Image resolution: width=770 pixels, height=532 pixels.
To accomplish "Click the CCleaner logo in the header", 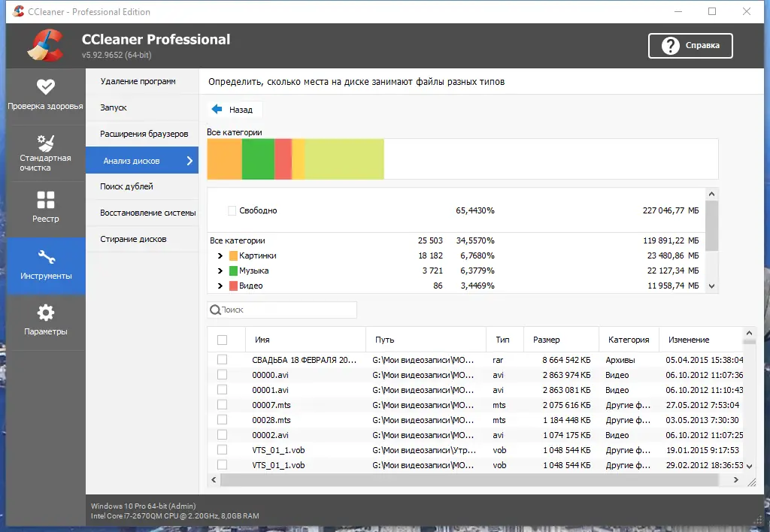I will pyautogui.click(x=45, y=46).
